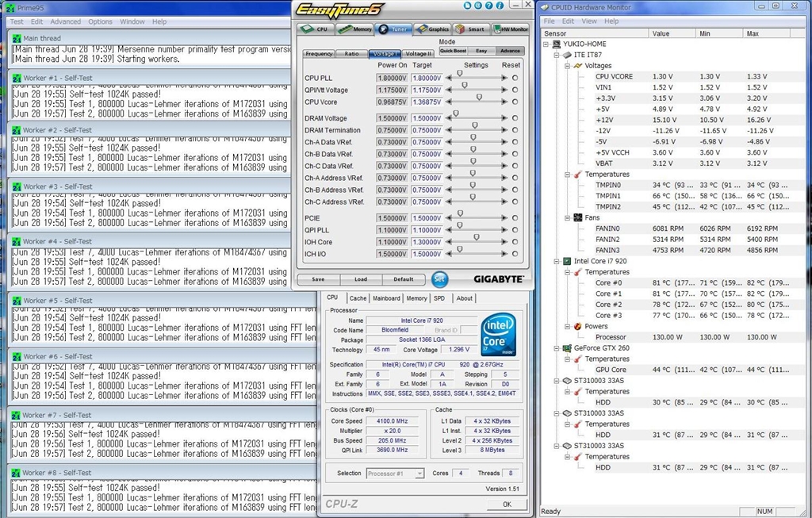812x518 pixels.
Task: Click the Default button in EasyTune6
Action: 404,279
